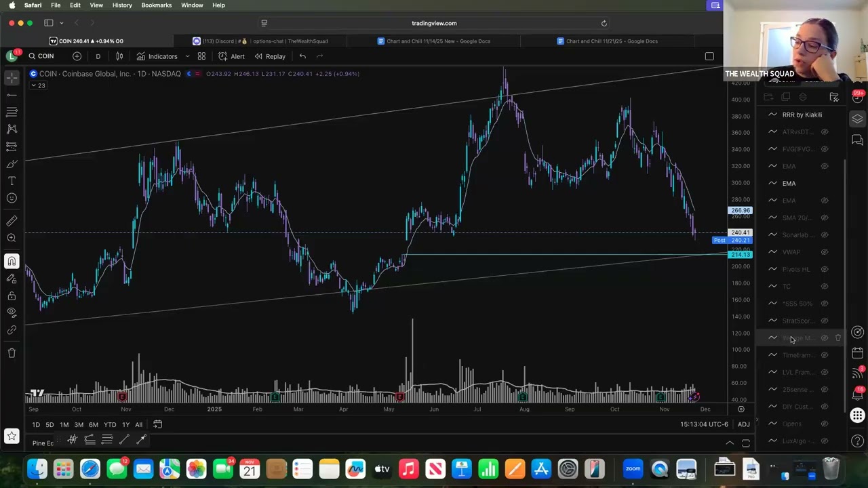
Task: Delete all drawings with trash icon
Action: click(x=12, y=352)
